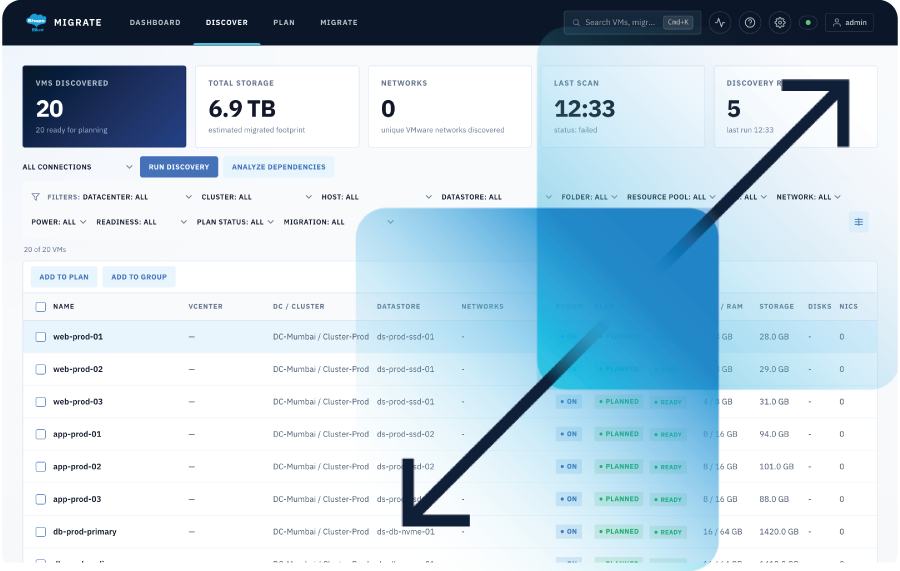
Task: Sort by the Storage column header
Action: pos(777,306)
